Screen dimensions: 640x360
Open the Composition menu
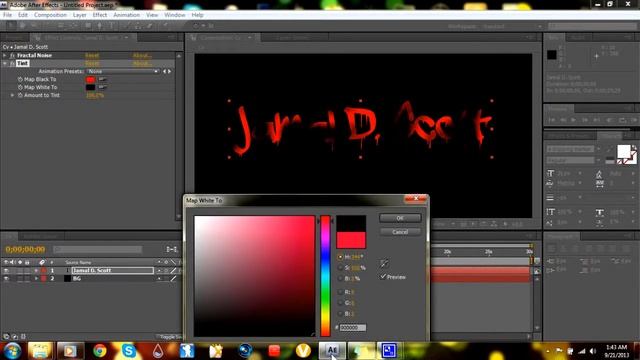(50, 15)
